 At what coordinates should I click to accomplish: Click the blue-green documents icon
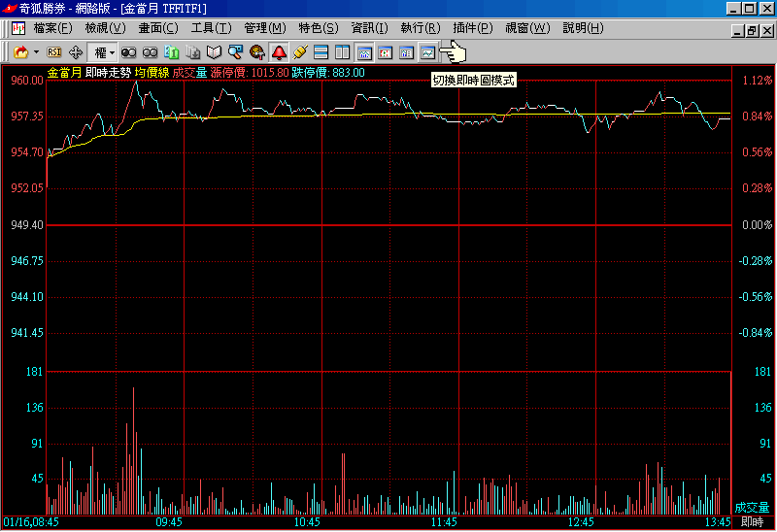click(x=172, y=52)
